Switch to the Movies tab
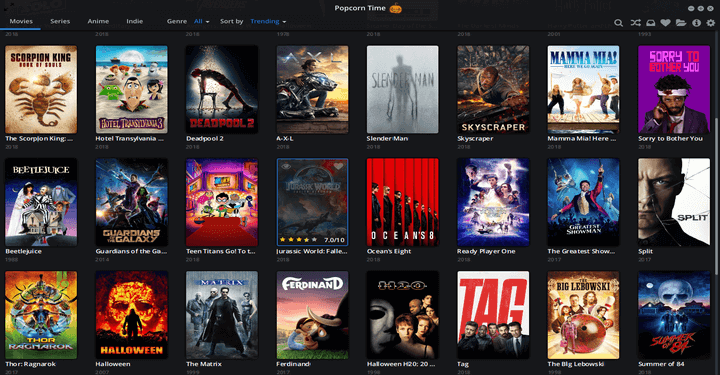Viewport: 720px width, 375px height. pos(21,21)
